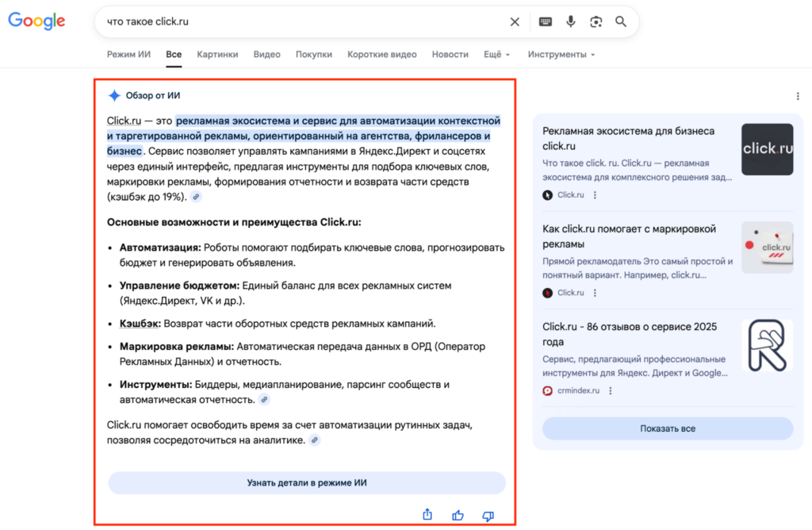This screenshot has width=812, height=530.
Task: Click the Google logo
Action: (36, 21)
